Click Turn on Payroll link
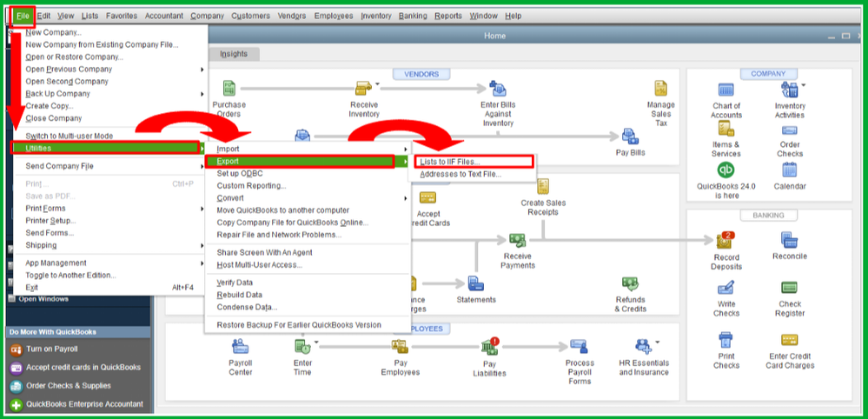Image resolution: width=868 pixels, height=419 pixels. [51, 349]
